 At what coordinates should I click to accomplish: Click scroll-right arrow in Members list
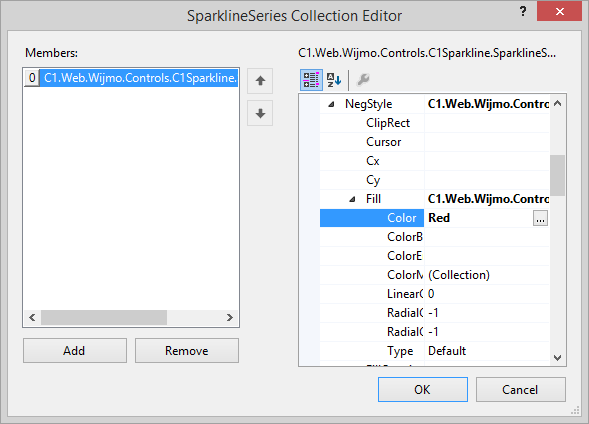point(230,318)
